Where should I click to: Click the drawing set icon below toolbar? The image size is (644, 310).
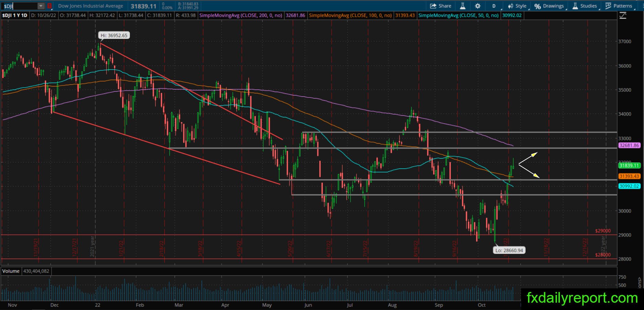coord(623,15)
